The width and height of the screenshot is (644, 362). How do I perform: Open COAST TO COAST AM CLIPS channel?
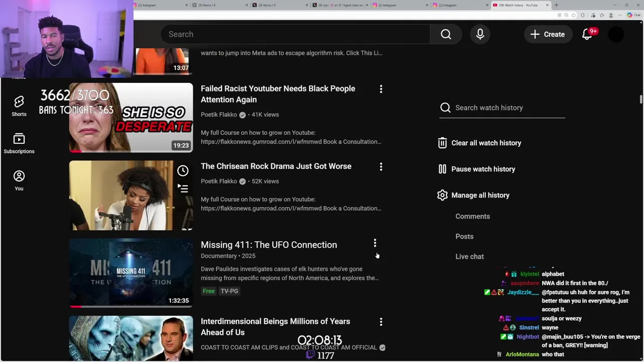click(x=289, y=347)
